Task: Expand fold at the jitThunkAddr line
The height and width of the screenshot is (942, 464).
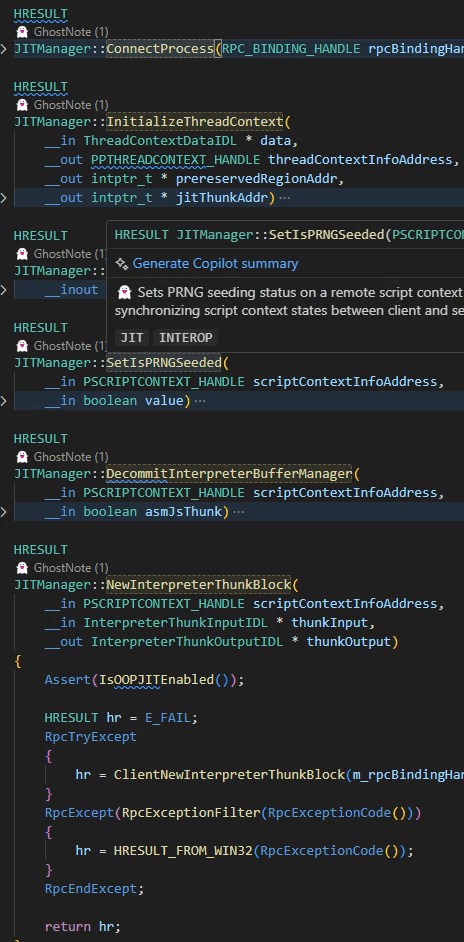Action: pos(4,198)
